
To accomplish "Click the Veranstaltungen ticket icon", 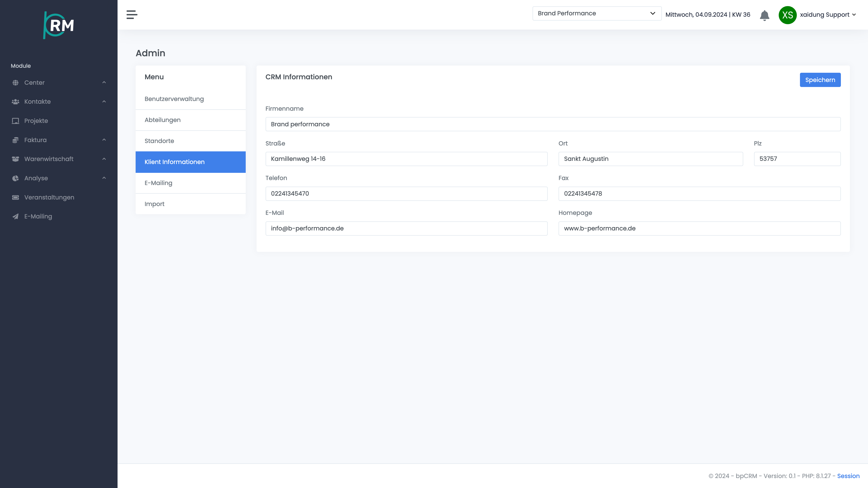I will click(x=16, y=197).
